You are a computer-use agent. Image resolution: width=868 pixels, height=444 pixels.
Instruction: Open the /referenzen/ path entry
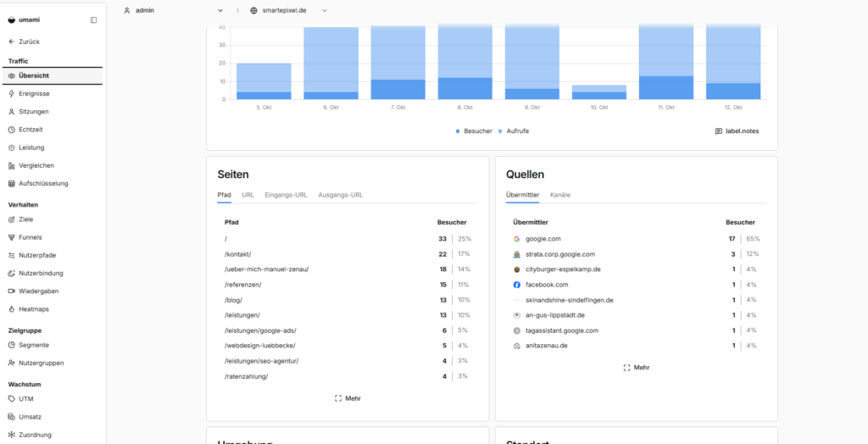pos(242,285)
